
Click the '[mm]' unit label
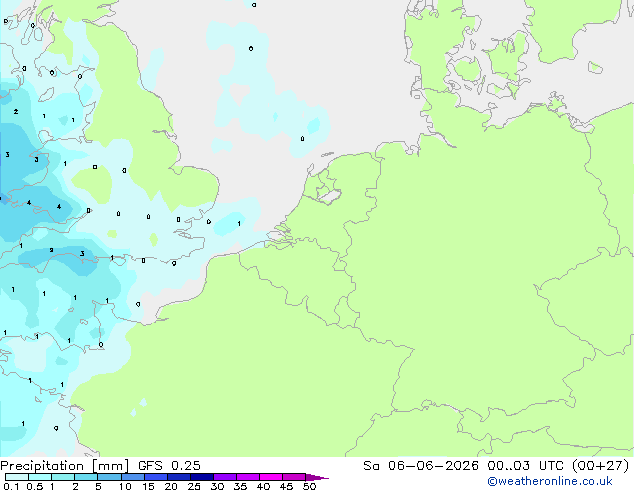tap(110, 466)
